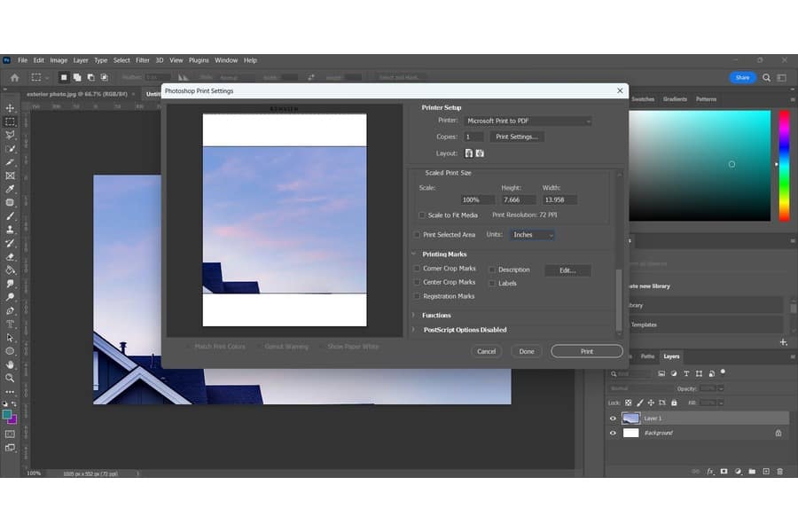Screen dimensions: 798x532
Task: Select the Lasso tool
Action: (10, 135)
